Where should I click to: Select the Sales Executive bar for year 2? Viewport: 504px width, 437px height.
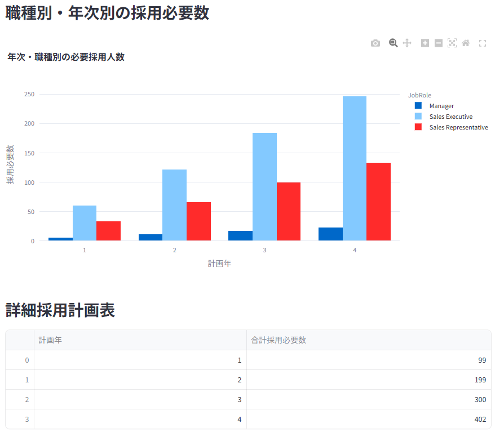174,205
